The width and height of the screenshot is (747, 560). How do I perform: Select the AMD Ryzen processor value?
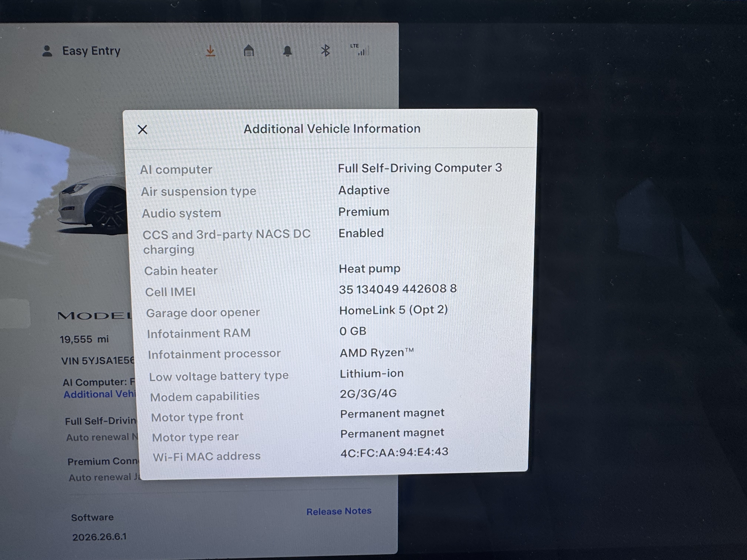click(x=376, y=352)
